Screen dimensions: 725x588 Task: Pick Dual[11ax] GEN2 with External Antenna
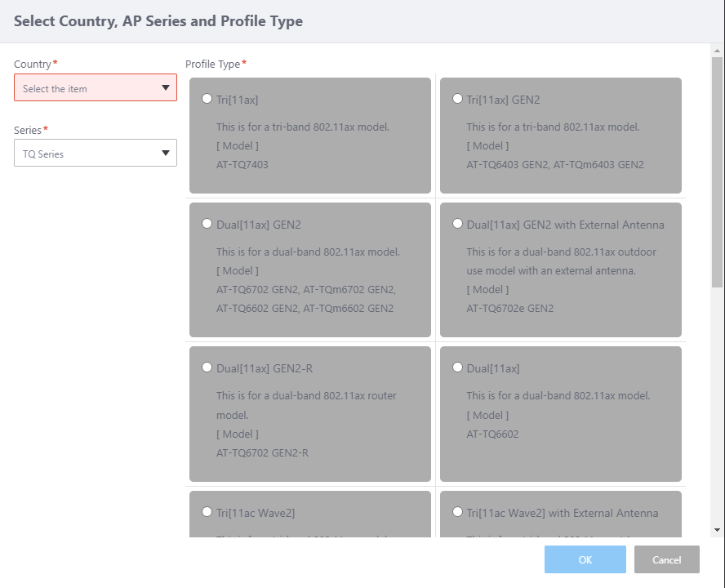coord(457,224)
